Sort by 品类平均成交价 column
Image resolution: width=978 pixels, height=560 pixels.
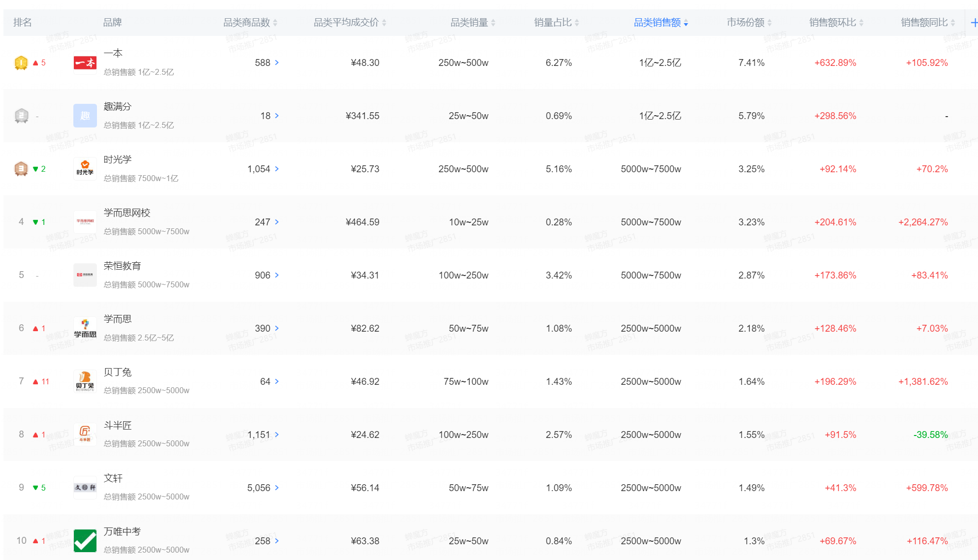pyautogui.click(x=350, y=23)
